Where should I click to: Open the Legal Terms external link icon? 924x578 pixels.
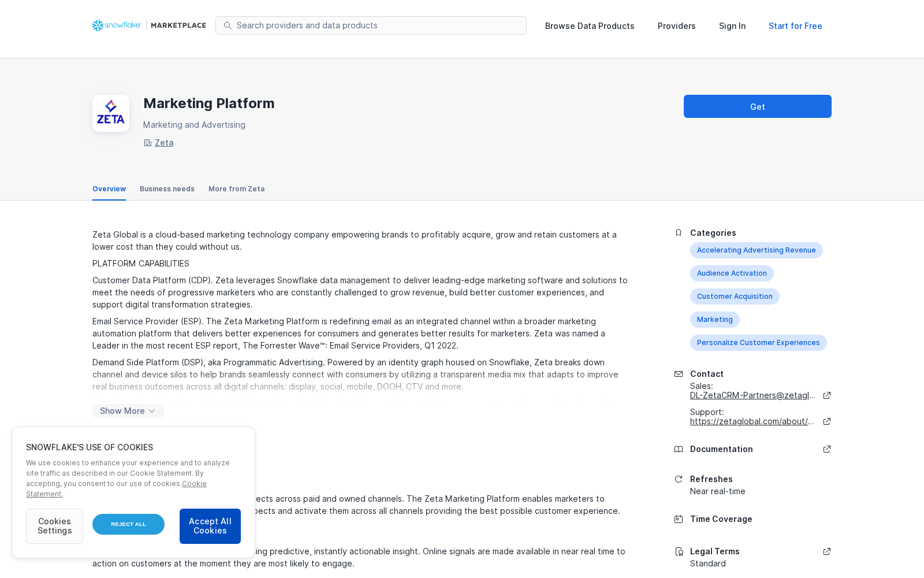pos(827,551)
